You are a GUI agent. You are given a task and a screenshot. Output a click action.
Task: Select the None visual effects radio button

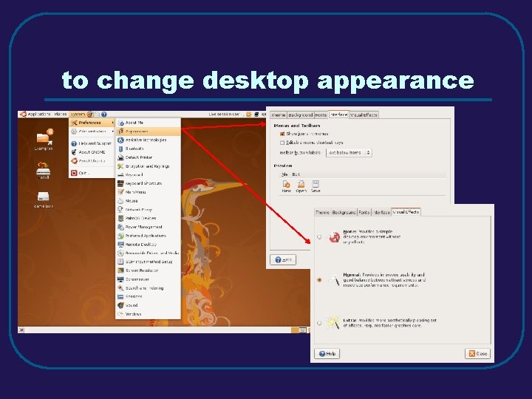point(319,237)
